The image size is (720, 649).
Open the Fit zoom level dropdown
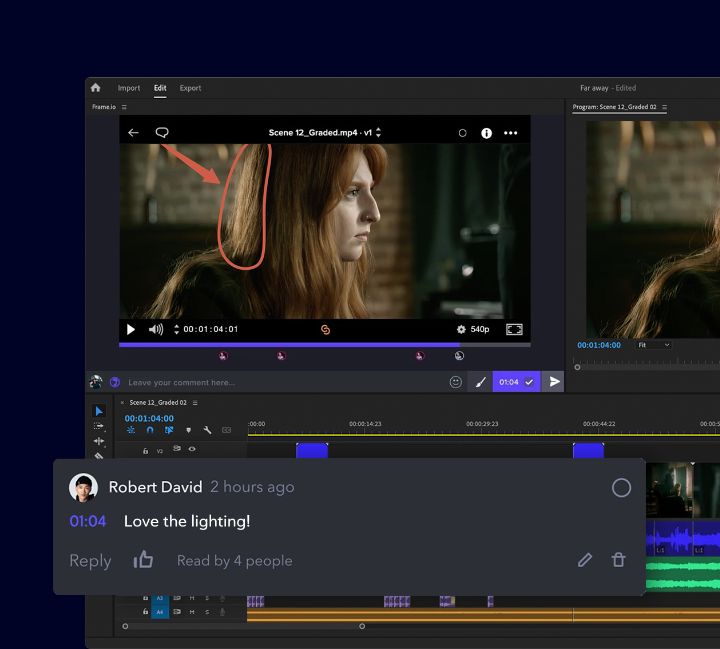tap(655, 345)
